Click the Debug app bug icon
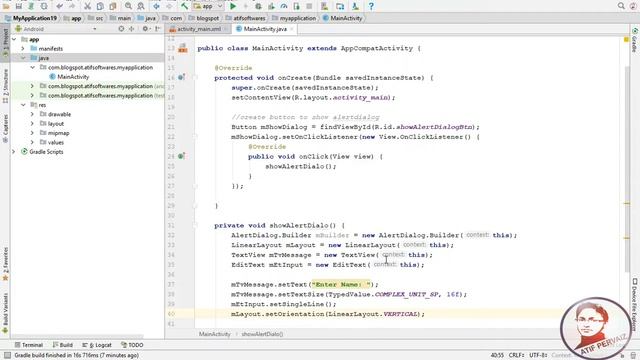Viewport: 640px width, 360px height. click(x=258, y=6)
